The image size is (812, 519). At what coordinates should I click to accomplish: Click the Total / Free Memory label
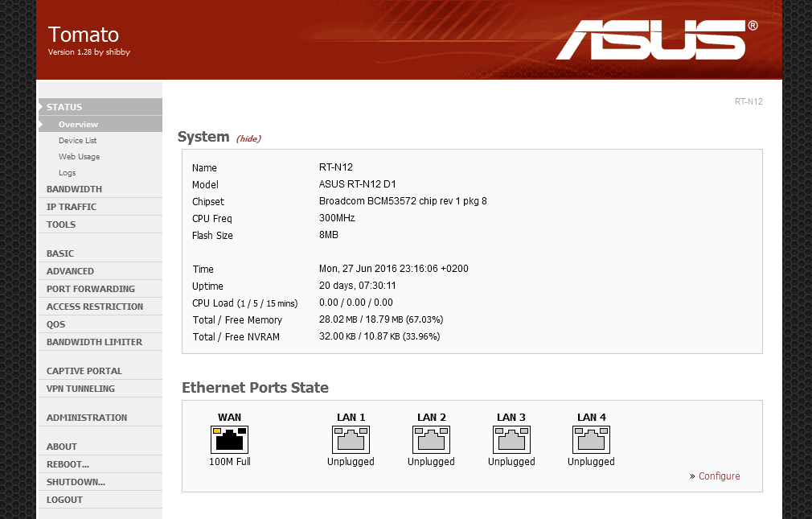click(238, 320)
